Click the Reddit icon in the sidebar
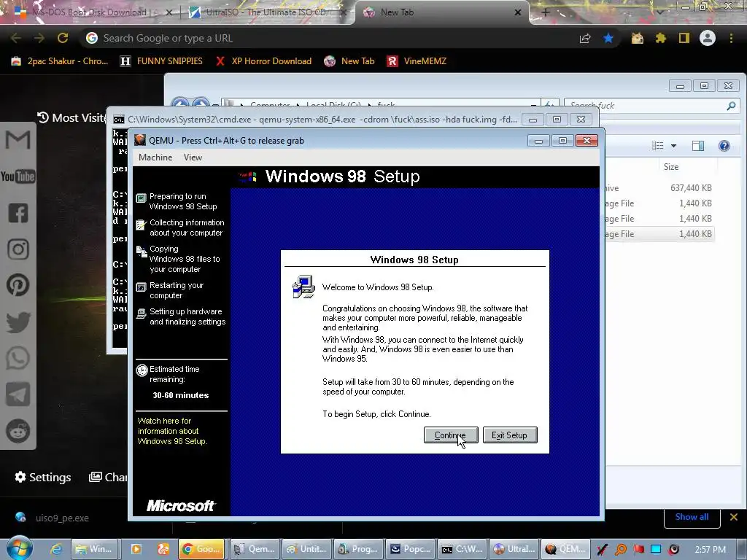Screen dimensions: 747x560 pos(18,431)
